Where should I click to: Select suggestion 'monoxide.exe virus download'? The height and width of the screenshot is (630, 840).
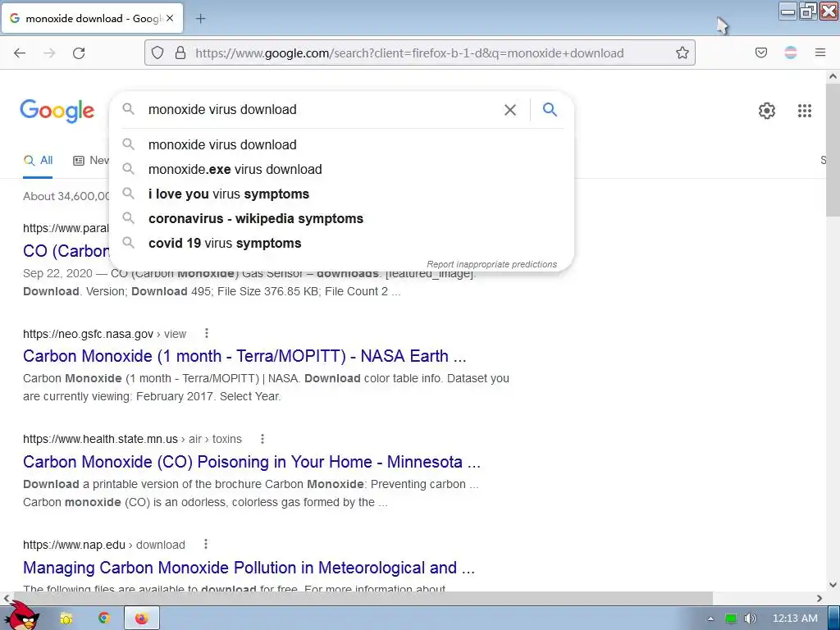(342, 169)
